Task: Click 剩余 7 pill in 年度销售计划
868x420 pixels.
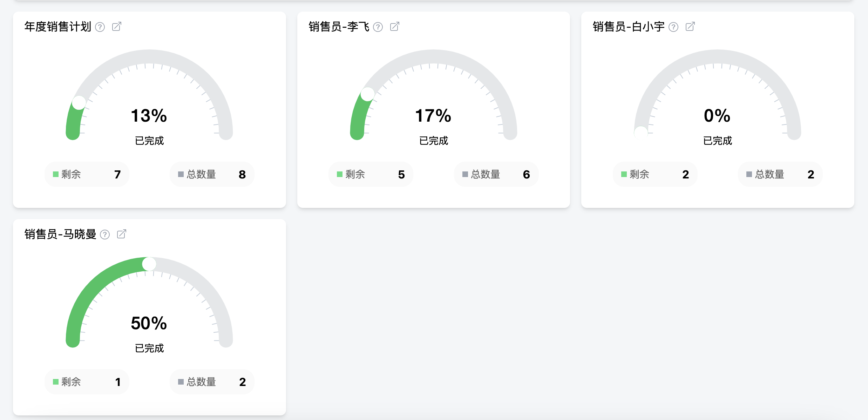Action: tap(87, 174)
